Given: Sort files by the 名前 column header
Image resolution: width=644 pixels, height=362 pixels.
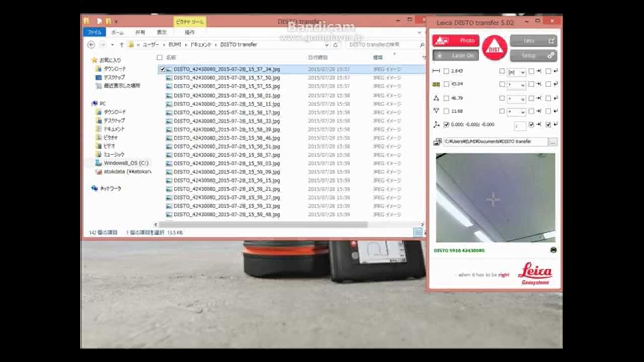Looking at the screenshot, I should tap(171, 58).
